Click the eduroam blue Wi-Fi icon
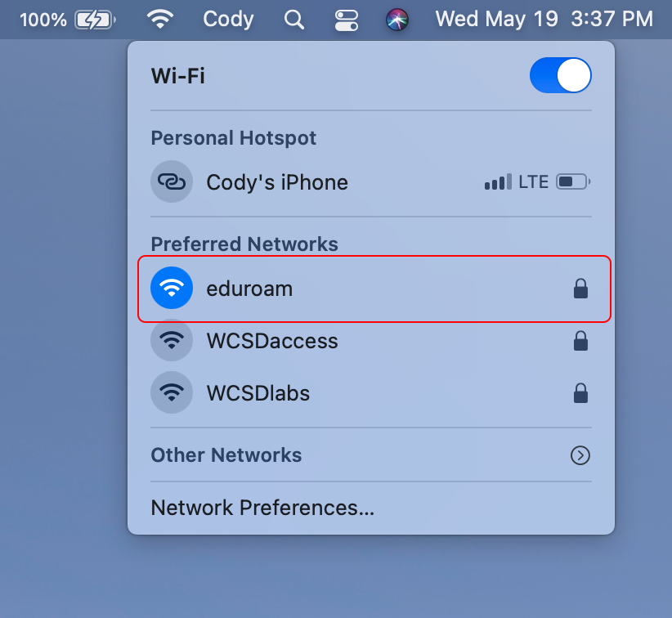 (x=172, y=288)
